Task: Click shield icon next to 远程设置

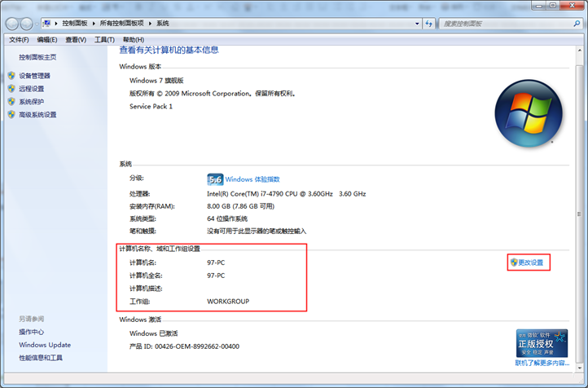Action: coord(11,89)
